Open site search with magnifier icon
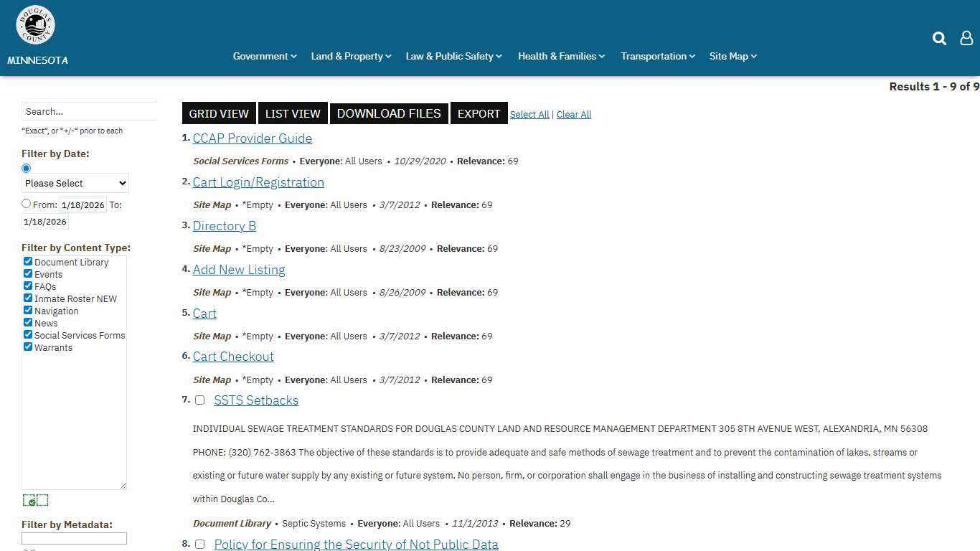Viewport: 980px width, 551px height. coord(939,39)
